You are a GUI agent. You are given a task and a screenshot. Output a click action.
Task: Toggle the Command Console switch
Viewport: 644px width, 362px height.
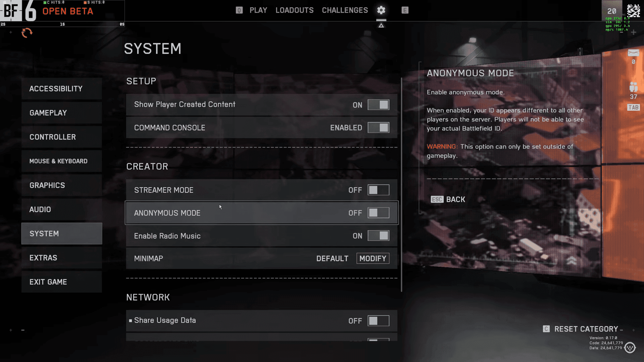[x=378, y=127]
